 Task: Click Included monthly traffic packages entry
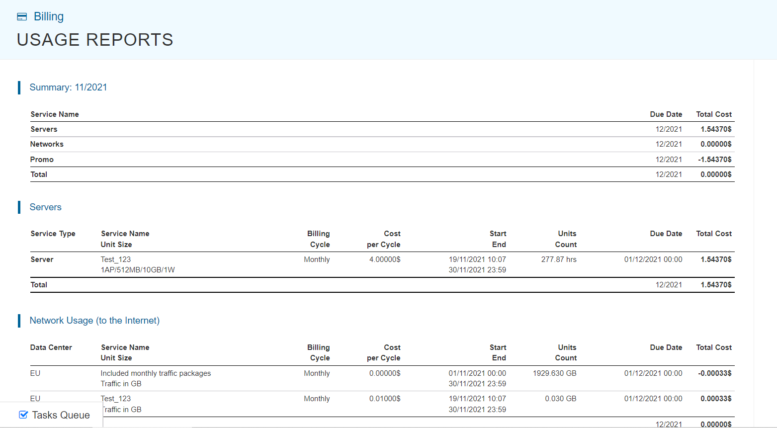pyautogui.click(x=155, y=373)
